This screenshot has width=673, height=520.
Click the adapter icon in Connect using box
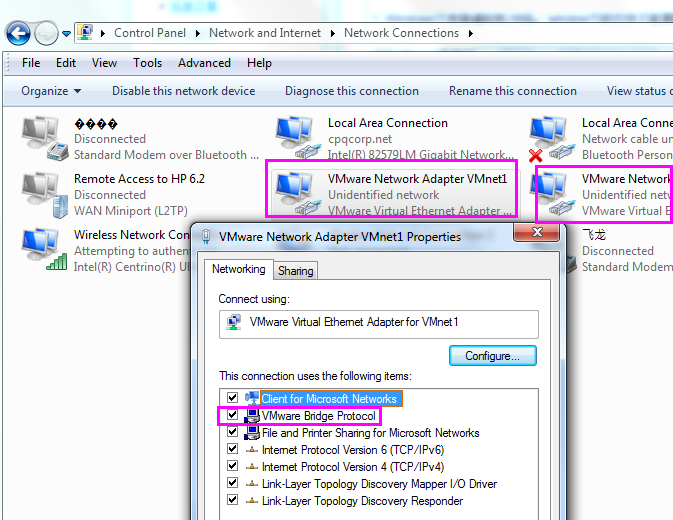233,322
